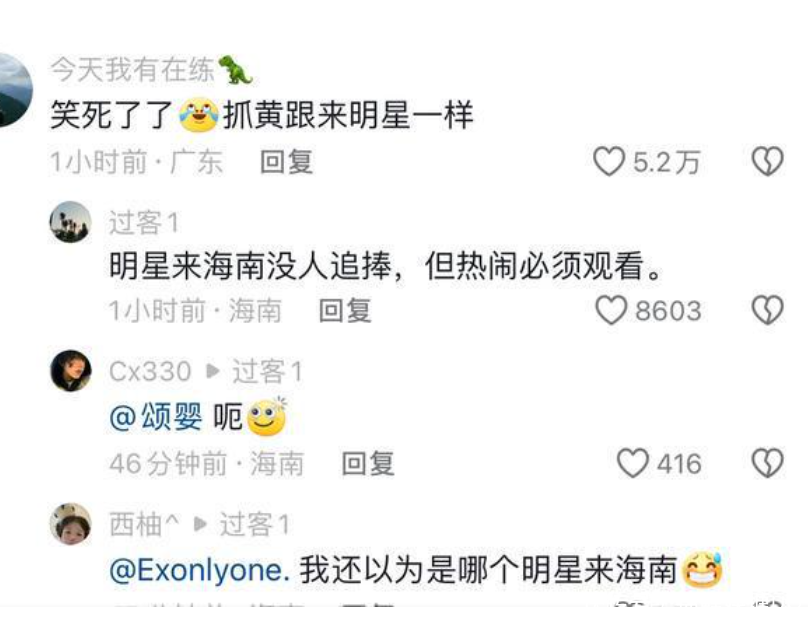
Task: Dislike the top comment via broken heart
Action: pyautogui.click(x=767, y=161)
